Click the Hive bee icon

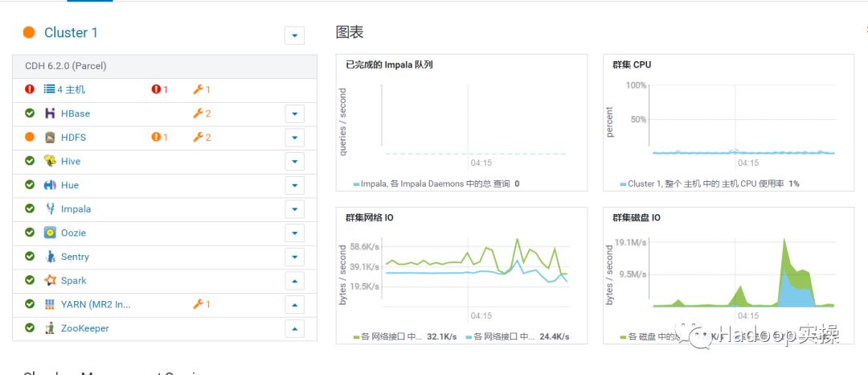[x=50, y=161]
